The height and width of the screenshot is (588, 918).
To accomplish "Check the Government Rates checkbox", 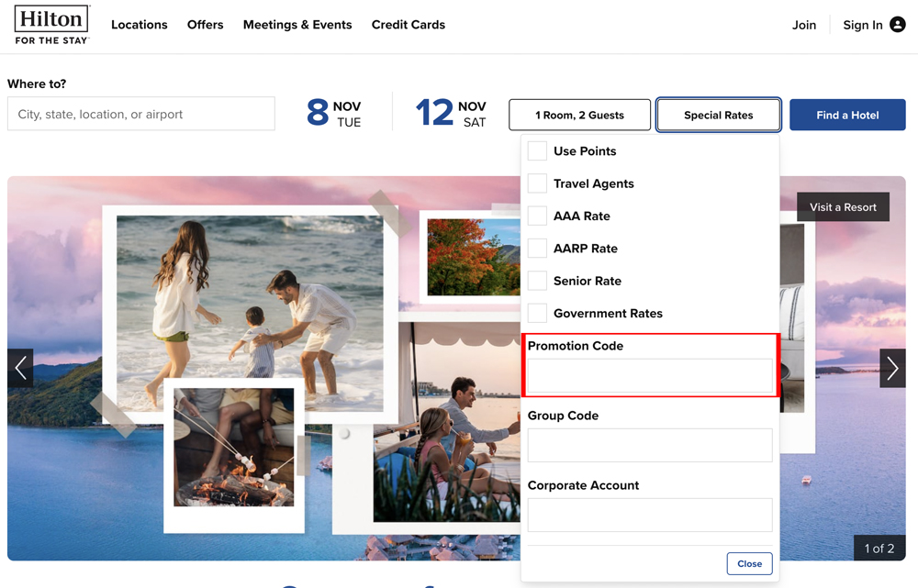I will click(x=537, y=313).
